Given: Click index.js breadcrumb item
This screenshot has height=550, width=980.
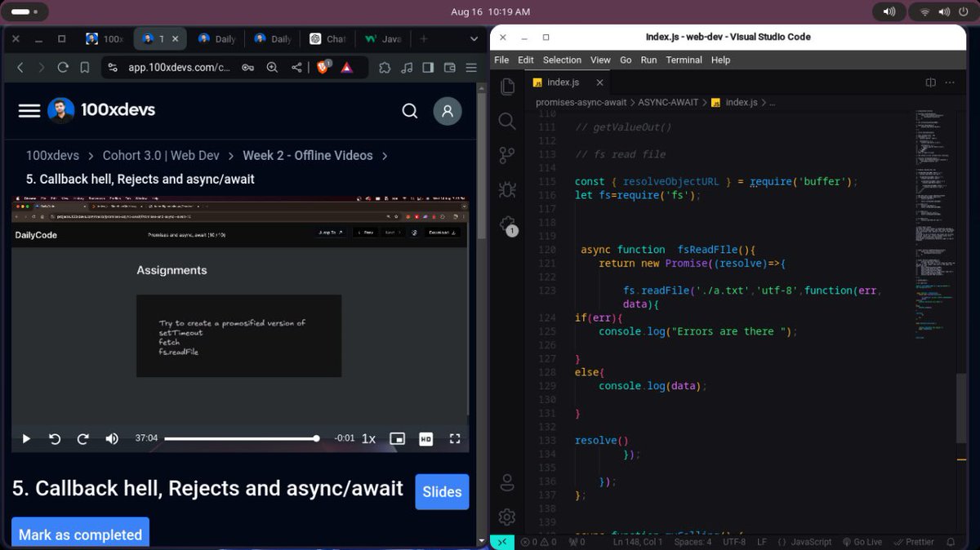Looking at the screenshot, I should pyautogui.click(x=735, y=103).
